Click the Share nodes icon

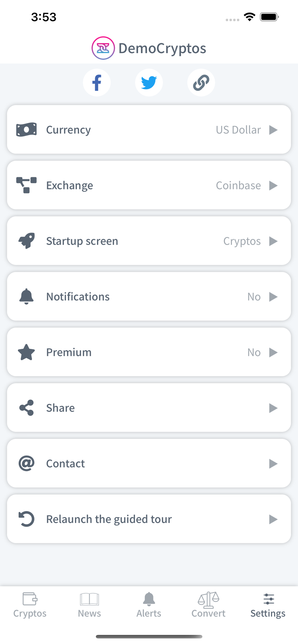(26, 408)
